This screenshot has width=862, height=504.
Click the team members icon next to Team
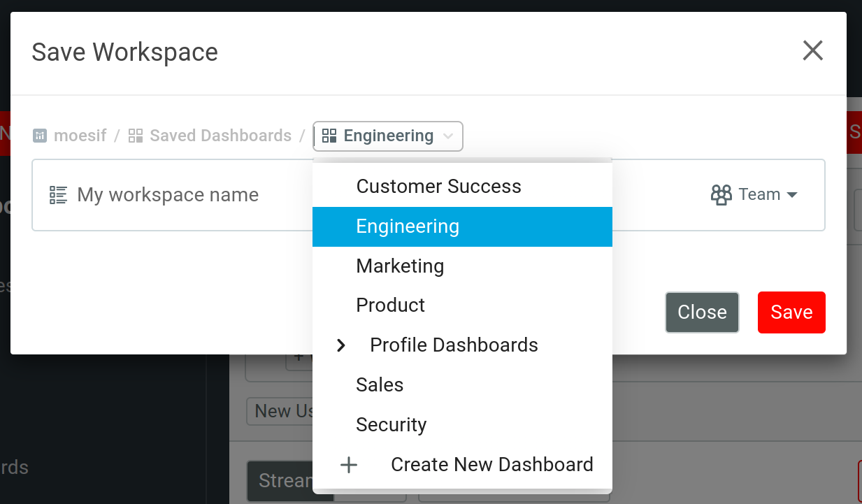click(x=720, y=195)
